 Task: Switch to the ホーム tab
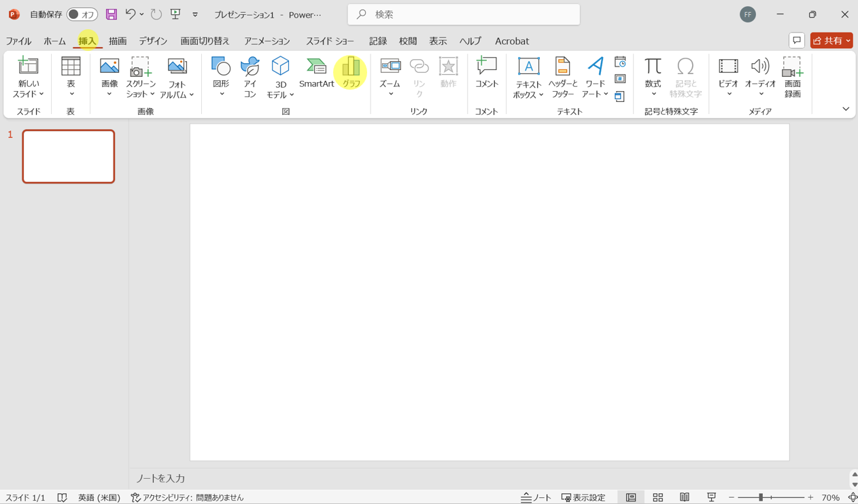click(54, 41)
